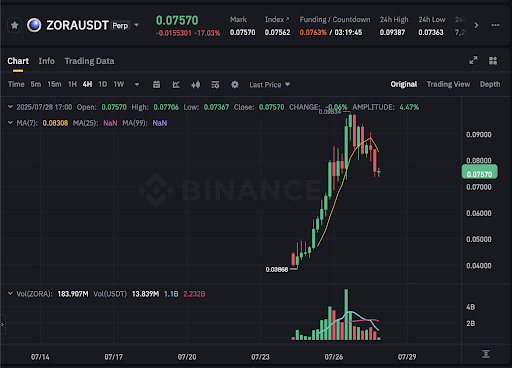Click the 24h Low value 0.07363
The height and width of the screenshot is (368, 512).
[x=431, y=32]
